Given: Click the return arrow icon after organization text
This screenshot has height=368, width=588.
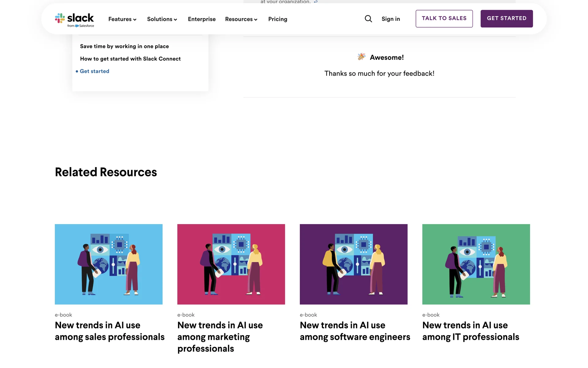Looking at the screenshot, I should tap(316, 2).
